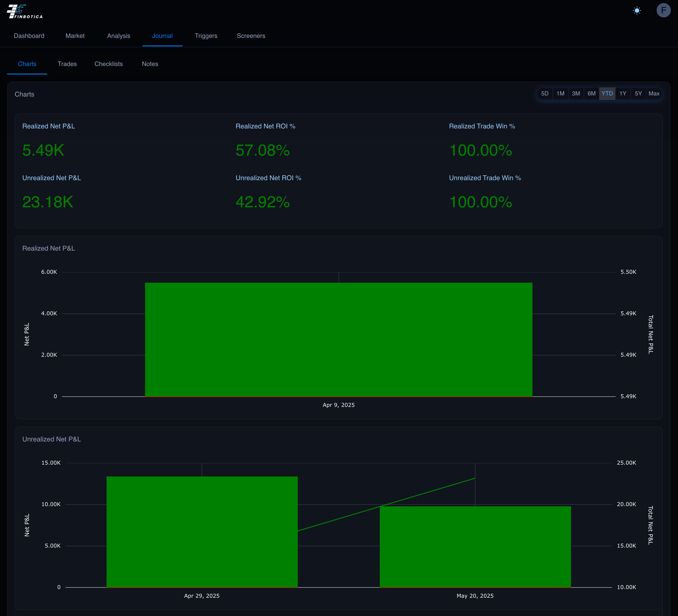The width and height of the screenshot is (678, 616).
Task: Navigate to Screeners tab
Action: tap(251, 36)
